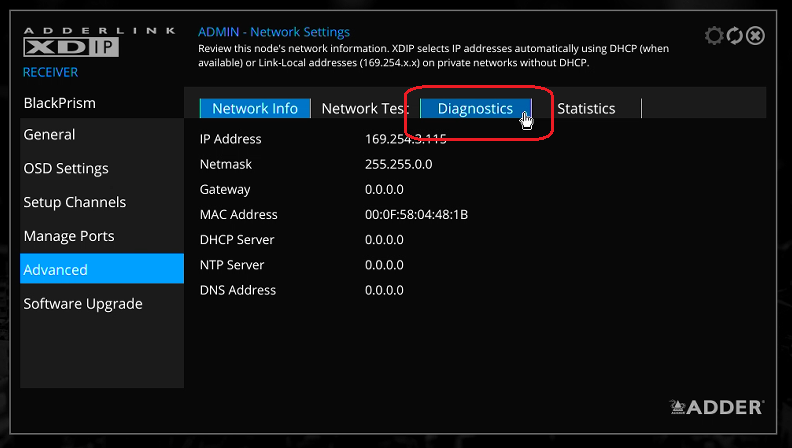Show the Statistics tab
Image resolution: width=792 pixels, height=448 pixels.
tap(586, 108)
